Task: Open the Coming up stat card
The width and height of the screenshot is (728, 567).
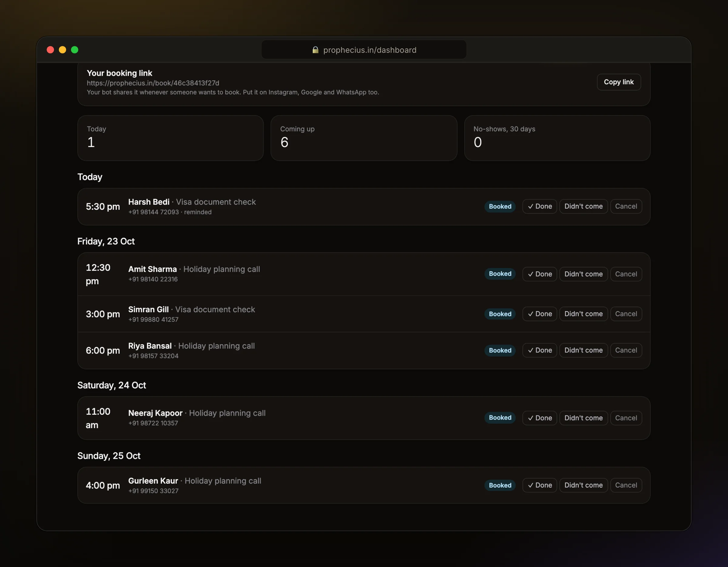Action: pos(364,138)
